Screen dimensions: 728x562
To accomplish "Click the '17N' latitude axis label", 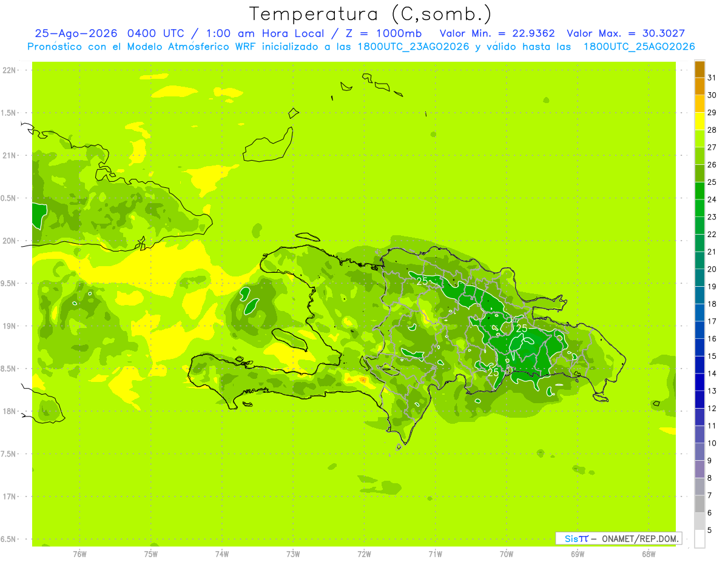I will click(10, 497).
